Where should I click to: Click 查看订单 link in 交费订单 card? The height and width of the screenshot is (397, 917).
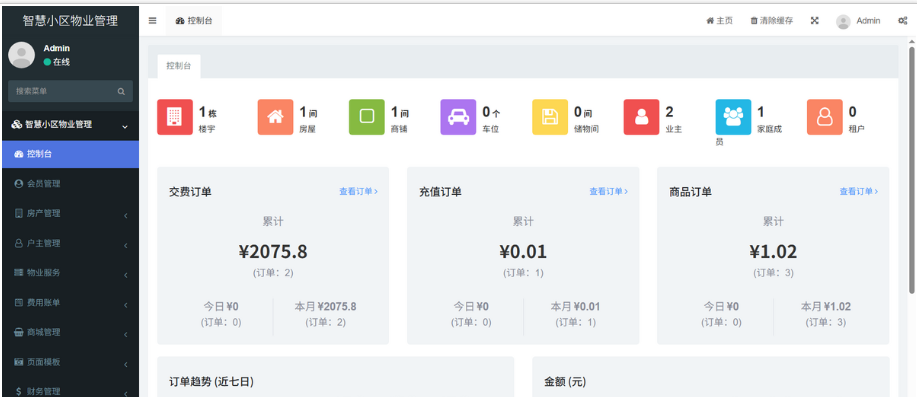click(x=358, y=191)
